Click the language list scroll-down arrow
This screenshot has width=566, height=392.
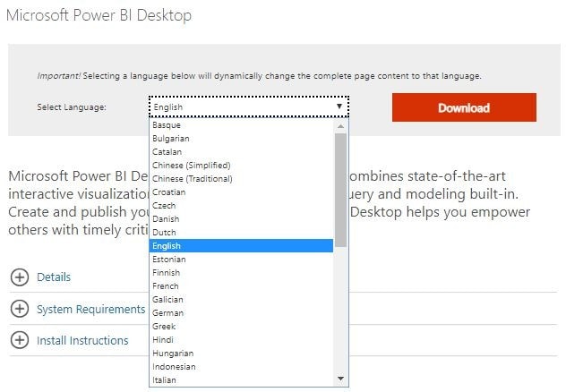340,379
